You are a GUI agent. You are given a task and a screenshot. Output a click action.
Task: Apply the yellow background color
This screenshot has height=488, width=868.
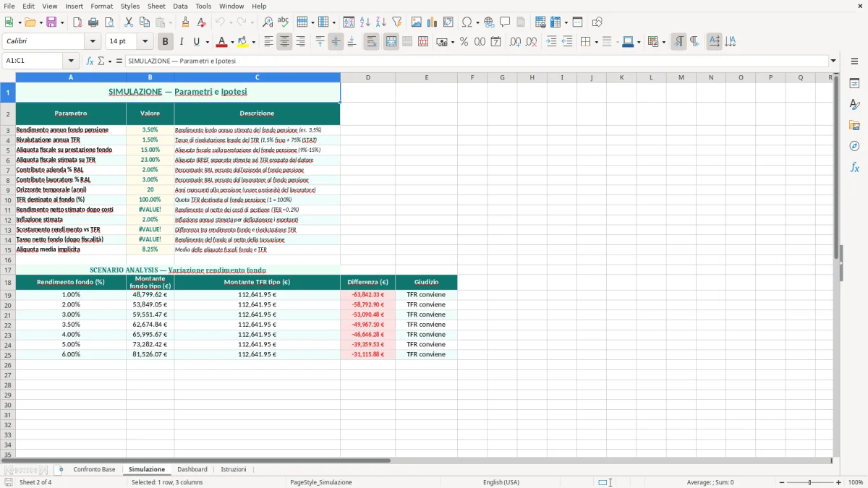tap(243, 42)
